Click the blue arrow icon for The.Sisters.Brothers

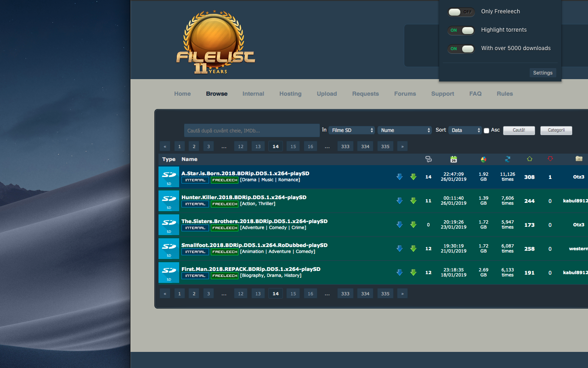(399, 225)
